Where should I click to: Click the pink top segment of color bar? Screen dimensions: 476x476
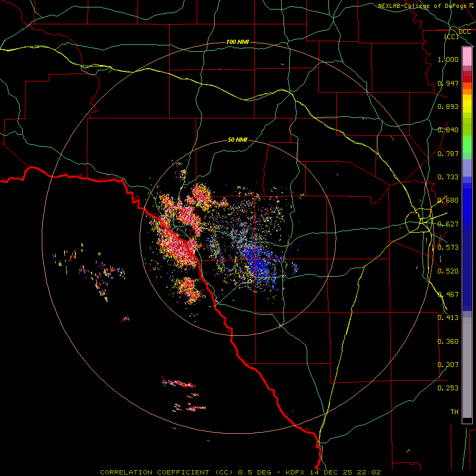pos(467,57)
